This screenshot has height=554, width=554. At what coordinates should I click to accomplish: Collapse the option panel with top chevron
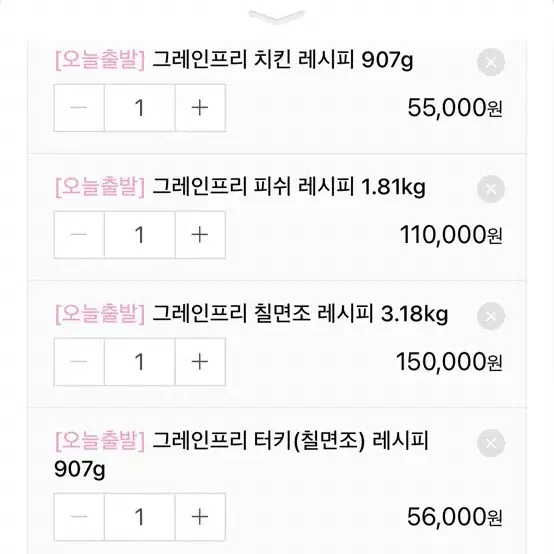pyautogui.click(x=277, y=17)
